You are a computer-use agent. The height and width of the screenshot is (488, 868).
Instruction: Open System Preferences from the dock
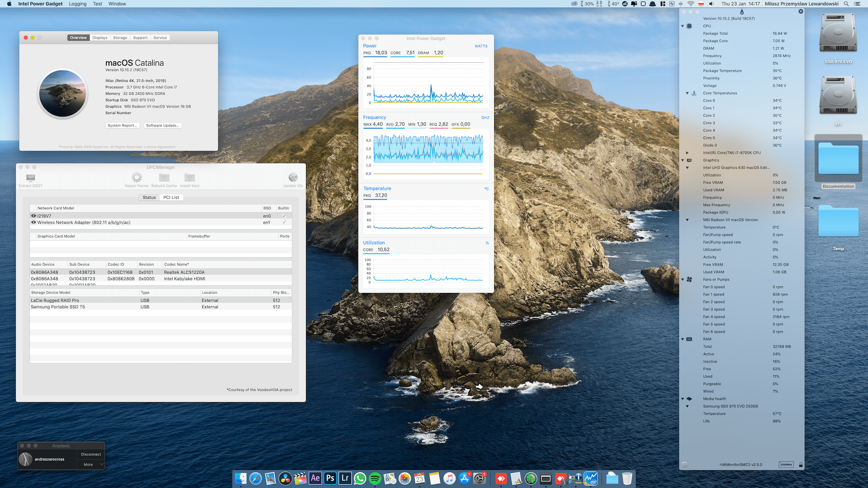(479, 478)
